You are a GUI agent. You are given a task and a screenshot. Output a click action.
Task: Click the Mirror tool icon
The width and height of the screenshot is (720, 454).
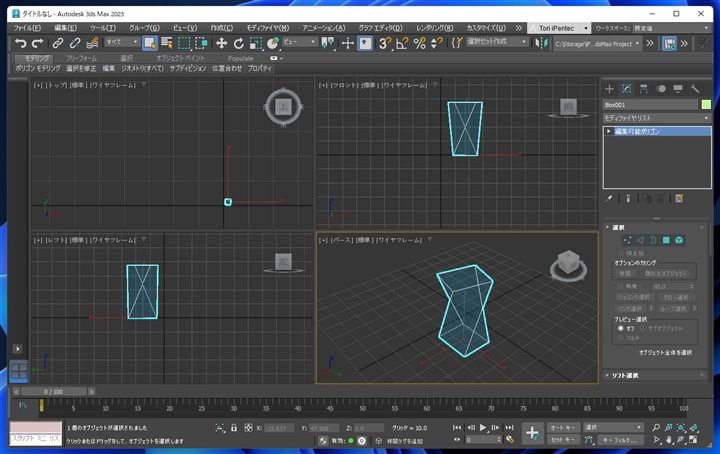click(542, 44)
